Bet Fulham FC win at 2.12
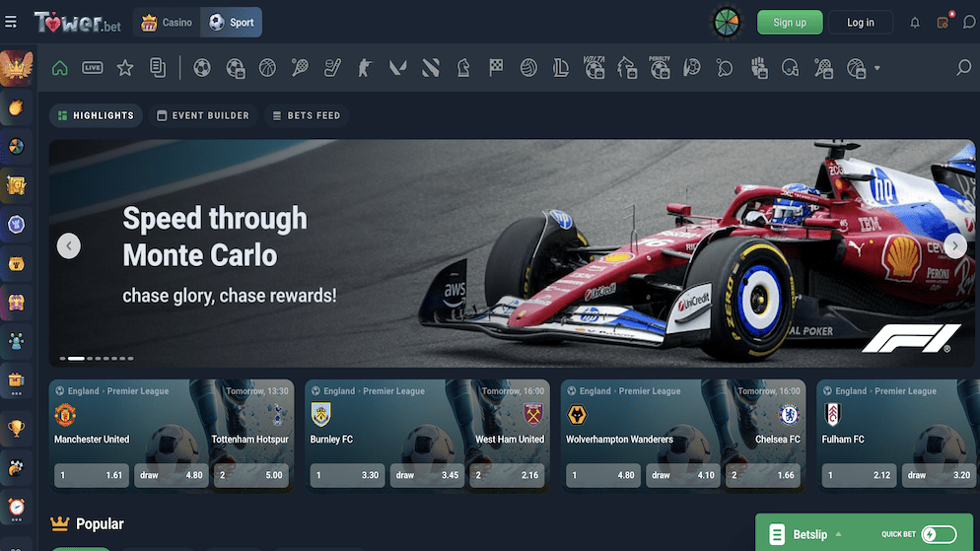Image resolution: width=980 pixels, height=551 pixels. click(860, 475)
